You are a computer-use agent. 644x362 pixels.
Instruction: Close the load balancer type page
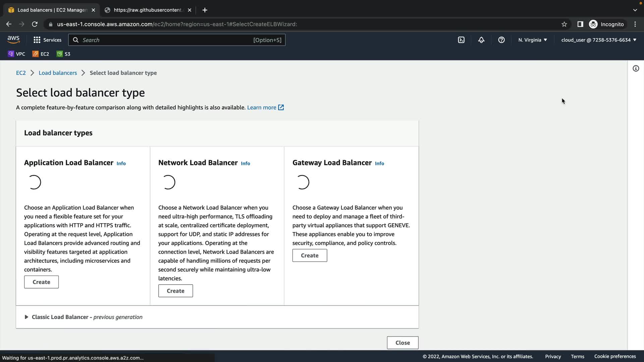[x=402, y=343]
